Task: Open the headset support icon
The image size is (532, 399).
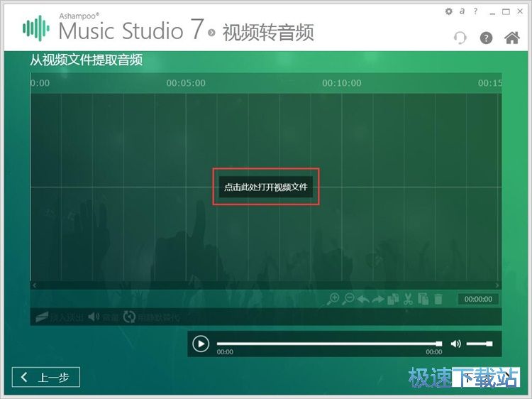Action: tap(460, 38)
